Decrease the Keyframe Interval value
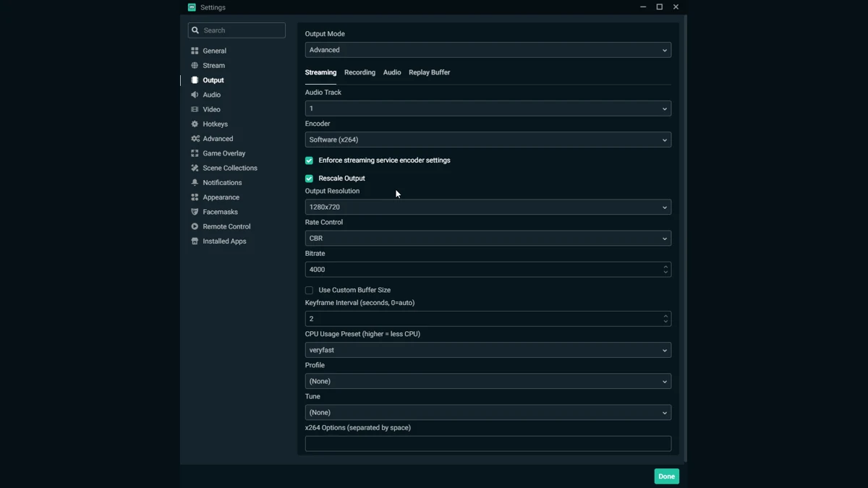 point(665,322)
